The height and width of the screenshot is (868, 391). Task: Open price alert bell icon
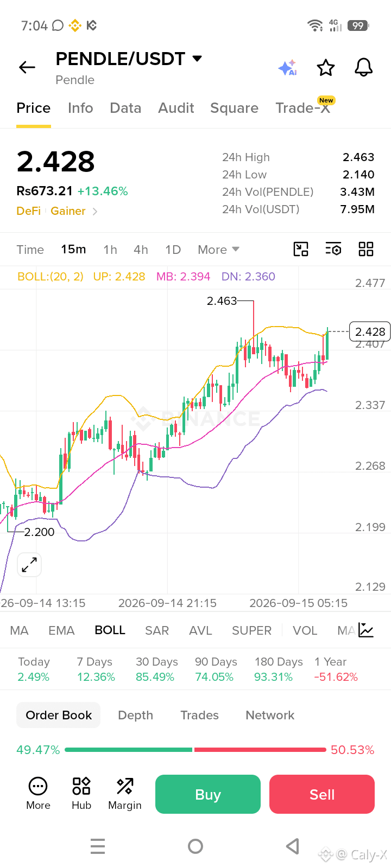coord(364,68)
